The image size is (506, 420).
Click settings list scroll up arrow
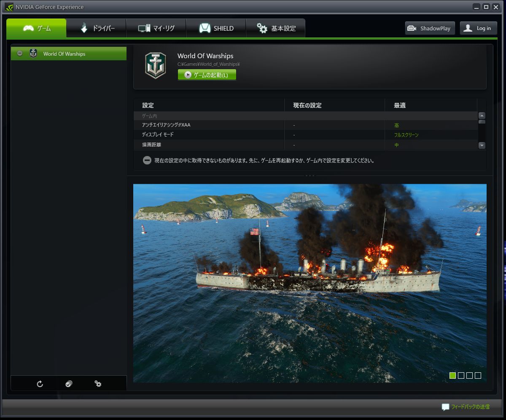pyautogui.click(x=482, y=116)
